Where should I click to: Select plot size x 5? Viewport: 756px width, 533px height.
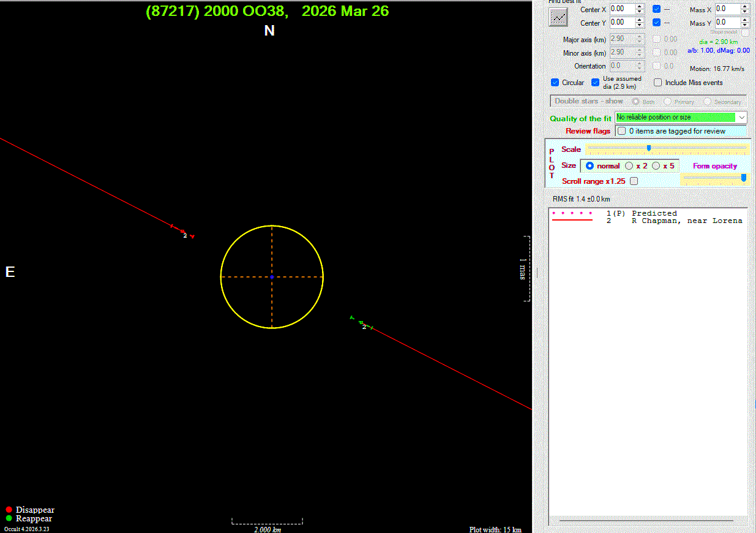point(656,166)
